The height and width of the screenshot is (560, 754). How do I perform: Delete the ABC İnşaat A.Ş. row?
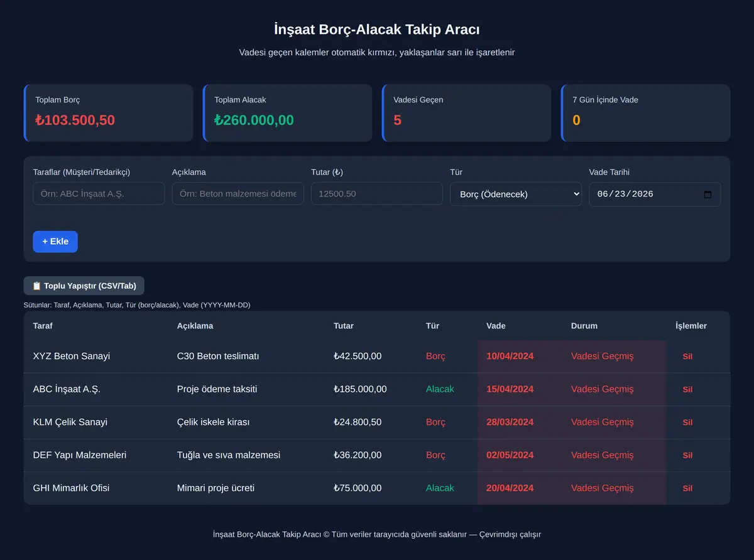pos(687,389)
